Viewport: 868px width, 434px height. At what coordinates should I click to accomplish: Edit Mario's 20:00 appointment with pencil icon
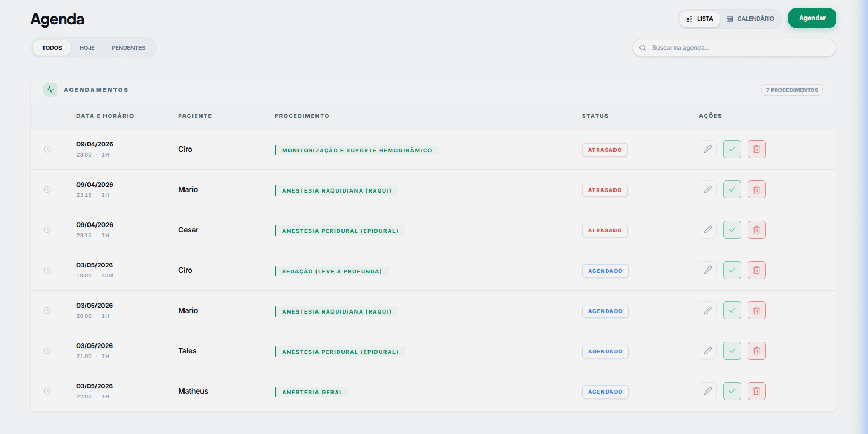pos(707,310)
